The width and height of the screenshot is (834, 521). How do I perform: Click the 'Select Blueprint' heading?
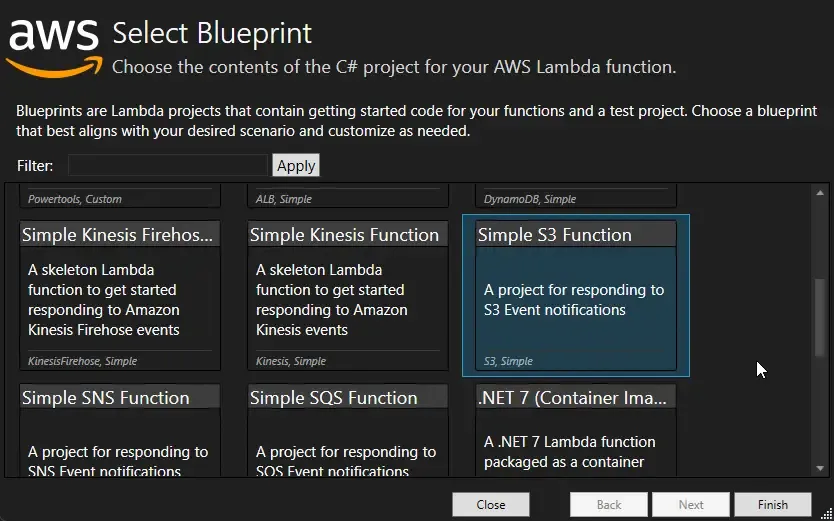coord(212,33)
